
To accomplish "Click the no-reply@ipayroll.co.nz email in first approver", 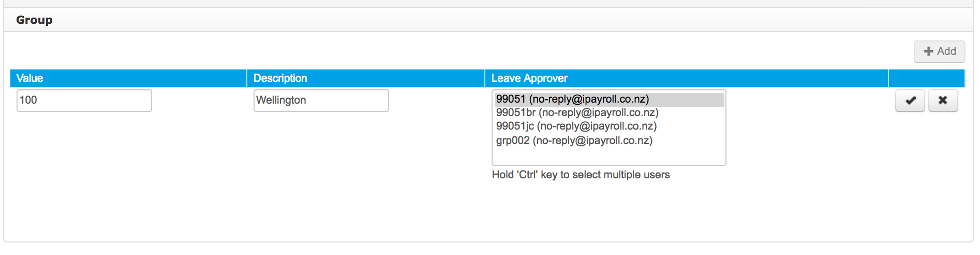I will 589,100.
